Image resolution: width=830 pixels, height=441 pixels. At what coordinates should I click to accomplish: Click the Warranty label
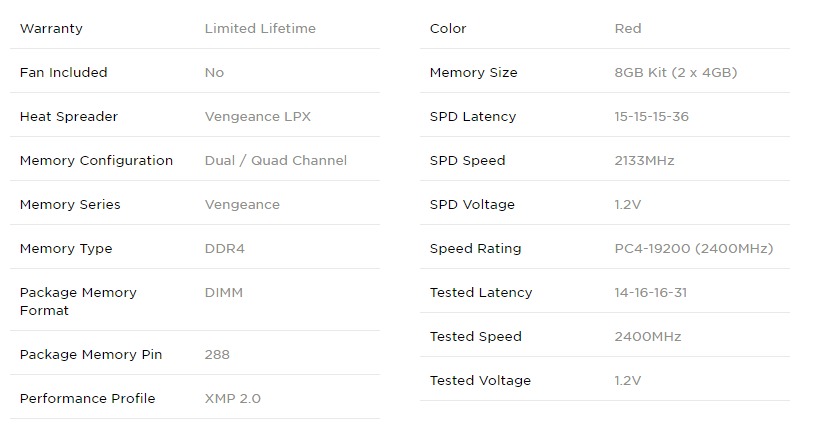pyautogui.click(x=51, y=29)
